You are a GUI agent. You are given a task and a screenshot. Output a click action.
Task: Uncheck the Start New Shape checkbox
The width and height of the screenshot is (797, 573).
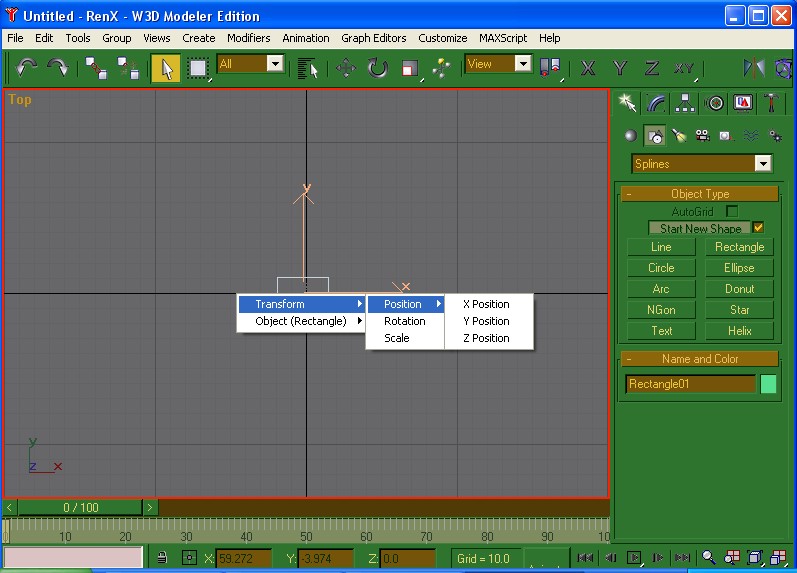(758, 228)
